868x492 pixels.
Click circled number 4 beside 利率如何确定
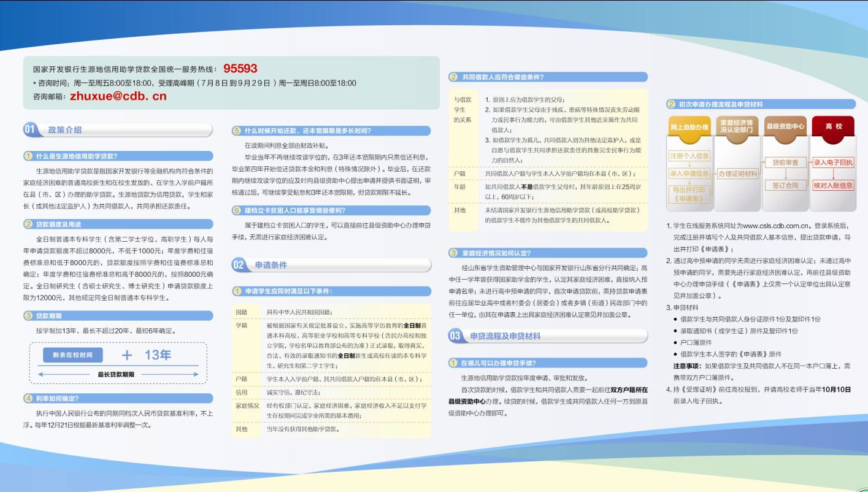click(x=28, y=399)
